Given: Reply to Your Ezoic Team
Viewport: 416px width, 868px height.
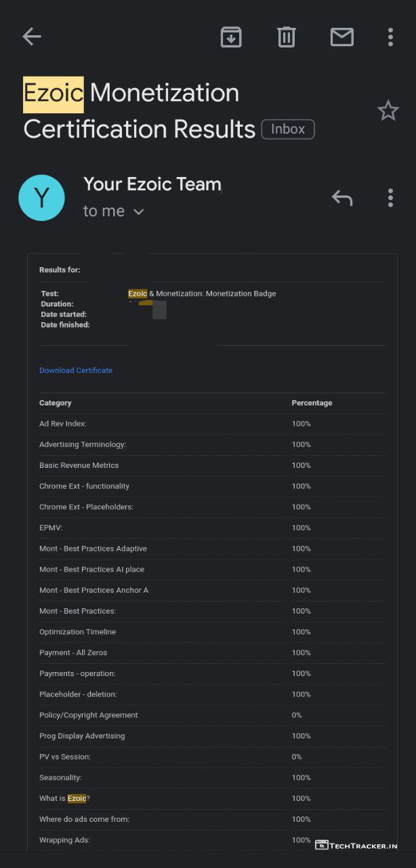Looking at the screenshot, I should (342, 198).
